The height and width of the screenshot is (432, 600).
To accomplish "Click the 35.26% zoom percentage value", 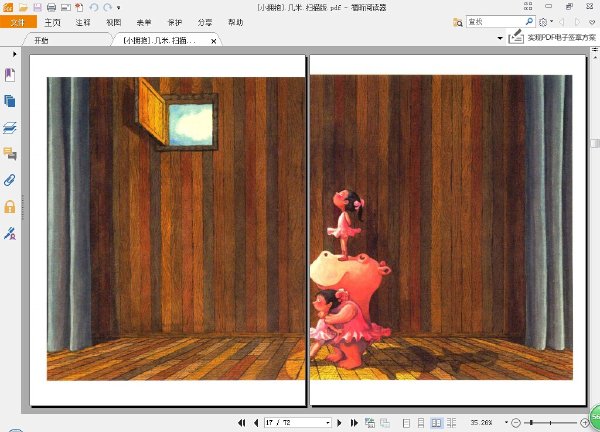I will click(481, 422).
